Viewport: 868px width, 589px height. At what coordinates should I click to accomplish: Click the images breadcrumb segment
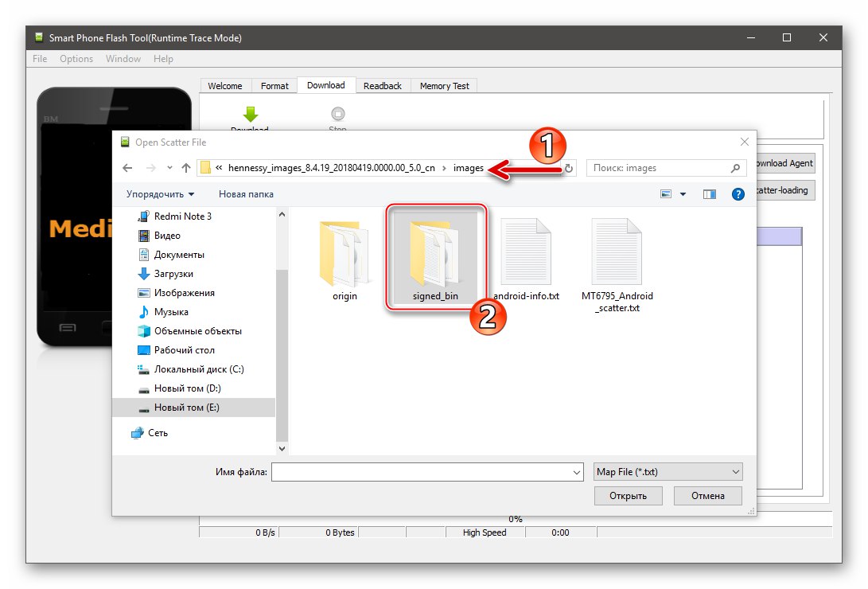click(469, 168)
